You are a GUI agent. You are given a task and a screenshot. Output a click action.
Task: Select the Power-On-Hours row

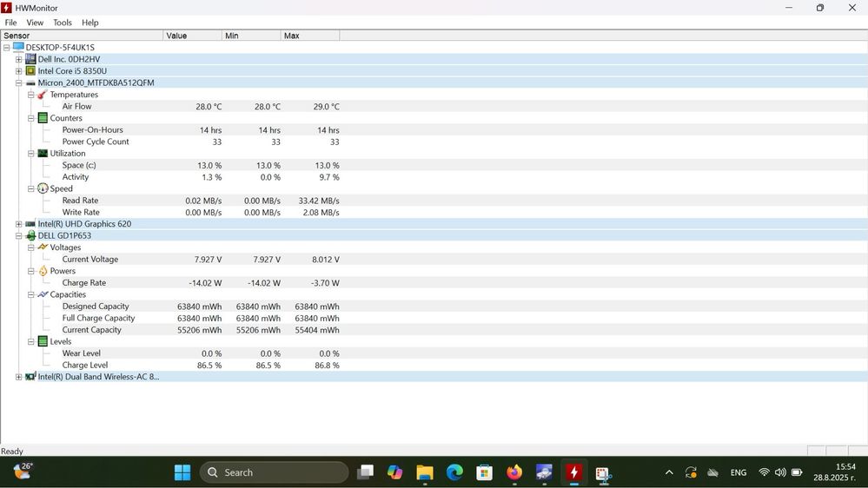434,130
